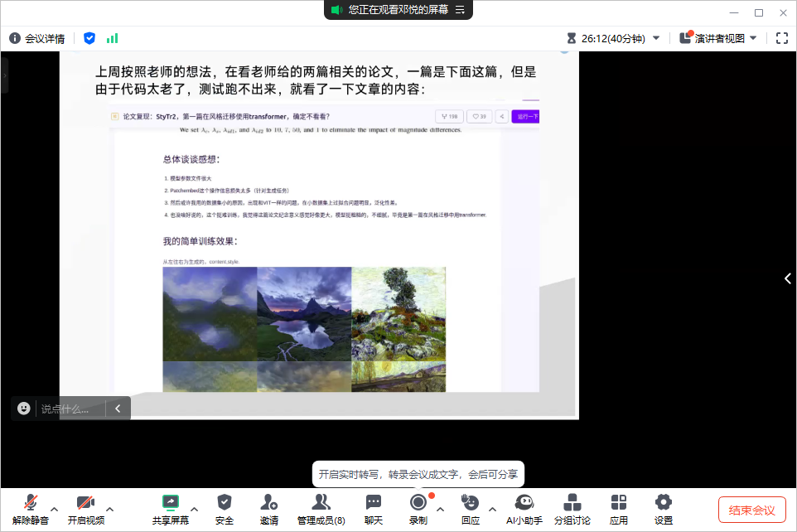Viewport: 797px width, 532px height.
Task: Click green speaker icon in sharing banner
Action: tap(336, 10)
